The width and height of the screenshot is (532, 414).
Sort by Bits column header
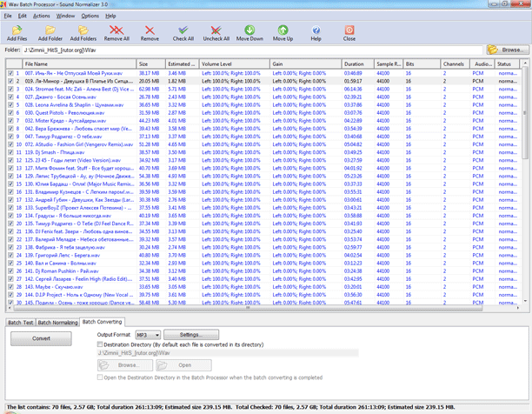pos(422,63)
